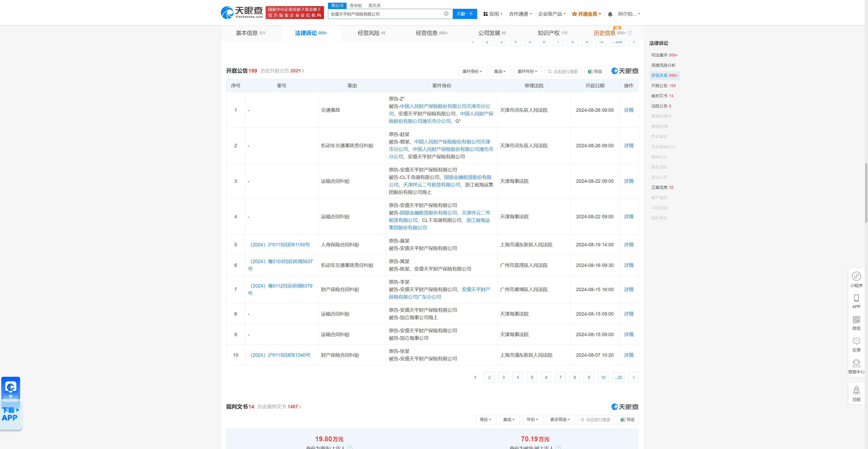This screenshot has width=868, height=449.
Task: Open mini program (小程序) sidebar icon
Action: click(x=856, y=276)
